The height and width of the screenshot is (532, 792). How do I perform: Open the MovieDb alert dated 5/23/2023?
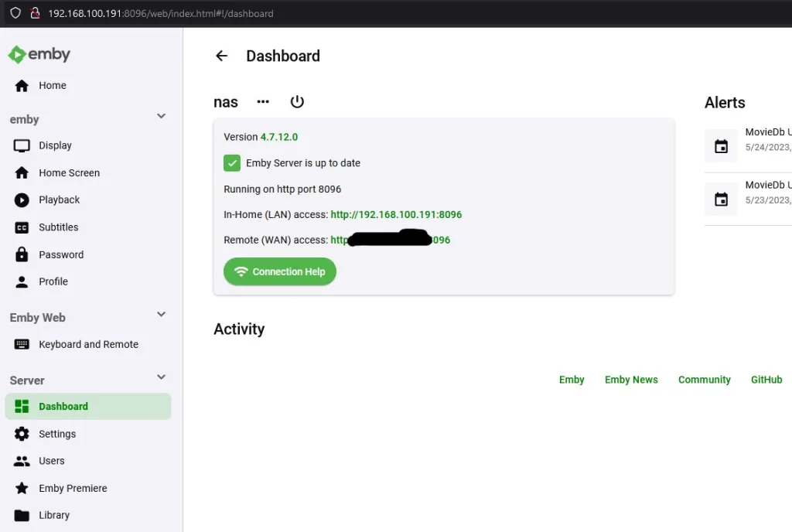tap(748, 199)
